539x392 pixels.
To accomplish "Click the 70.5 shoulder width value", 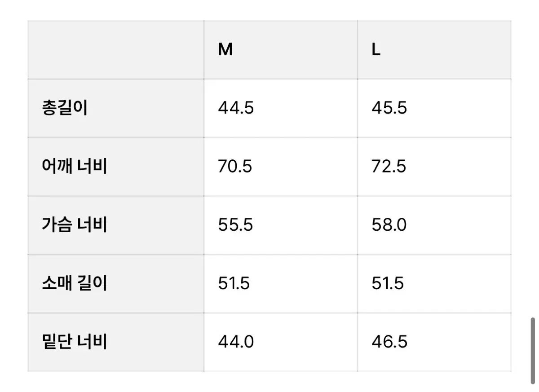I will click(235, 167).
